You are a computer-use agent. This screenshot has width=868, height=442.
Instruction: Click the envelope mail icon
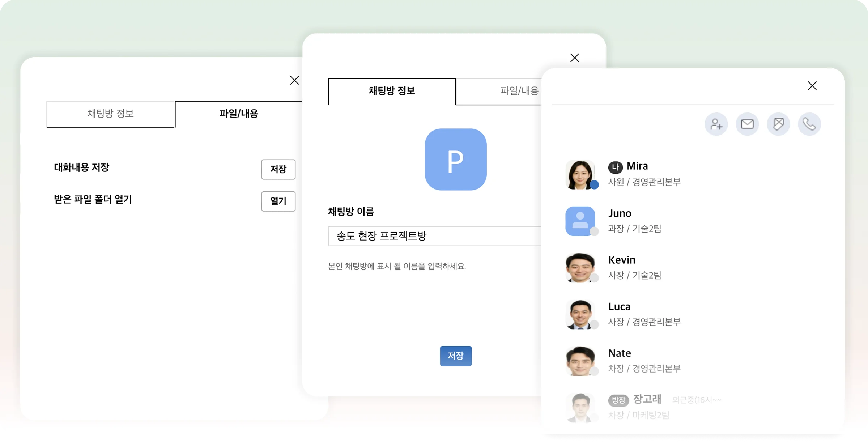tap(747, 124)
